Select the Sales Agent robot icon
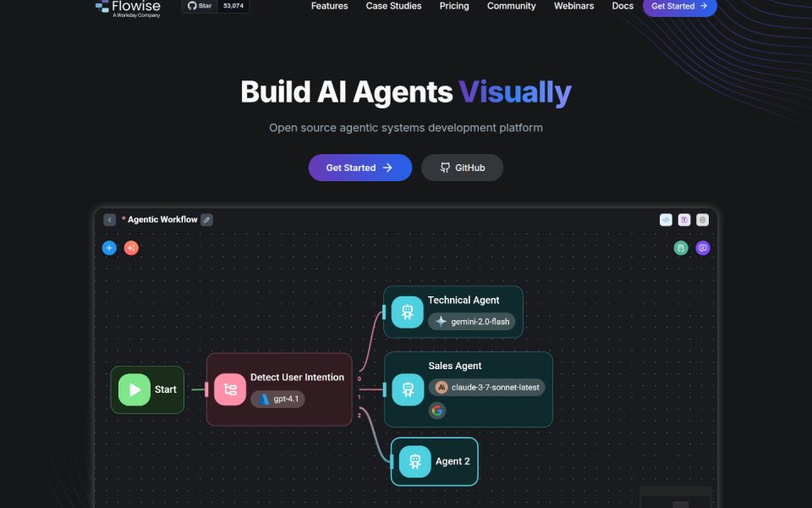Screen dimensions: 812x508 pos(408,389)
